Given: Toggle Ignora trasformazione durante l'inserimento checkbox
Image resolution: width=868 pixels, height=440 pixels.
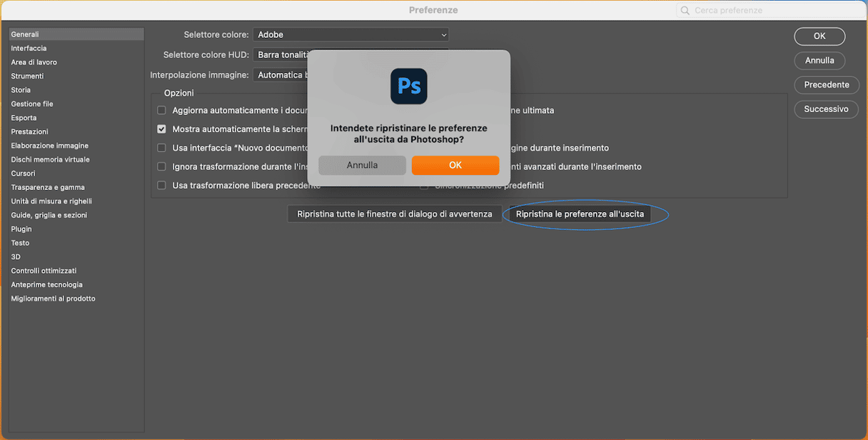Looking at the screenshot, I should [x=161, y=167].
